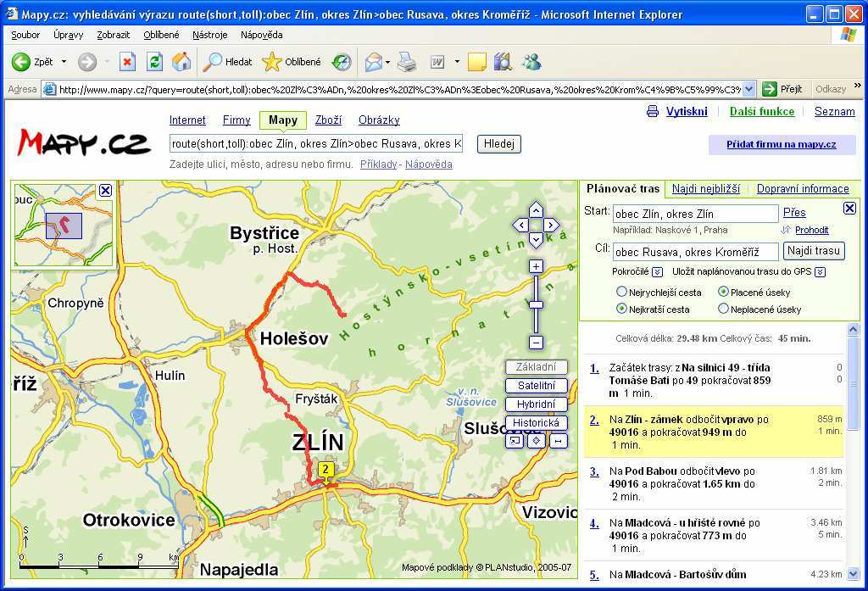Viewport: 868px width, 591px height.
Task: Click the yellow note toolbar icon
Action: point(476,62)
